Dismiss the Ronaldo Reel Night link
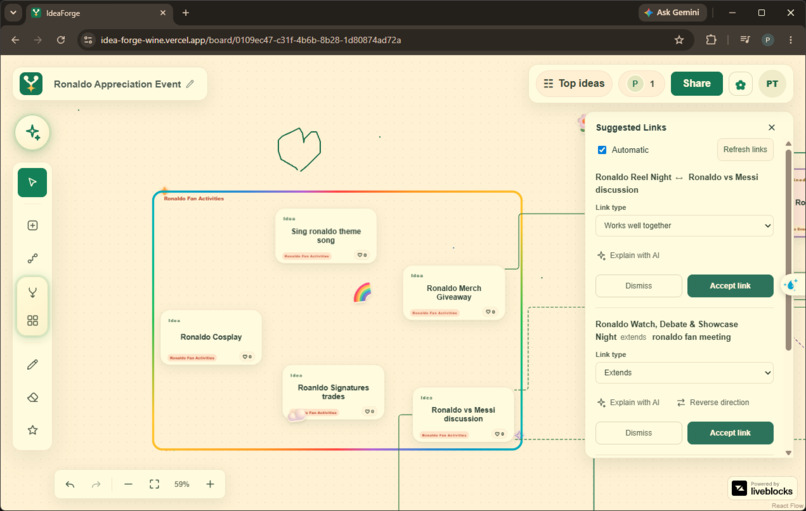806x511 pixels. click(638, 286)
